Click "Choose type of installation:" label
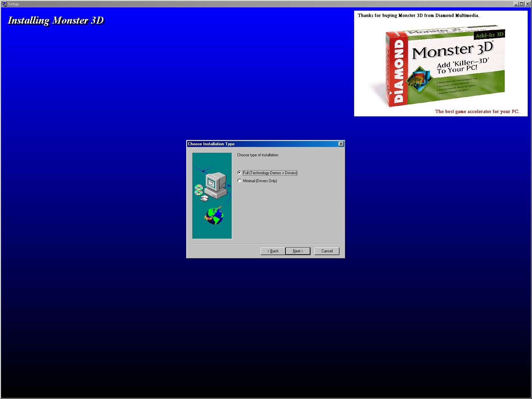The height and width of the screenshot is (399, 532). tap(258, 155)
